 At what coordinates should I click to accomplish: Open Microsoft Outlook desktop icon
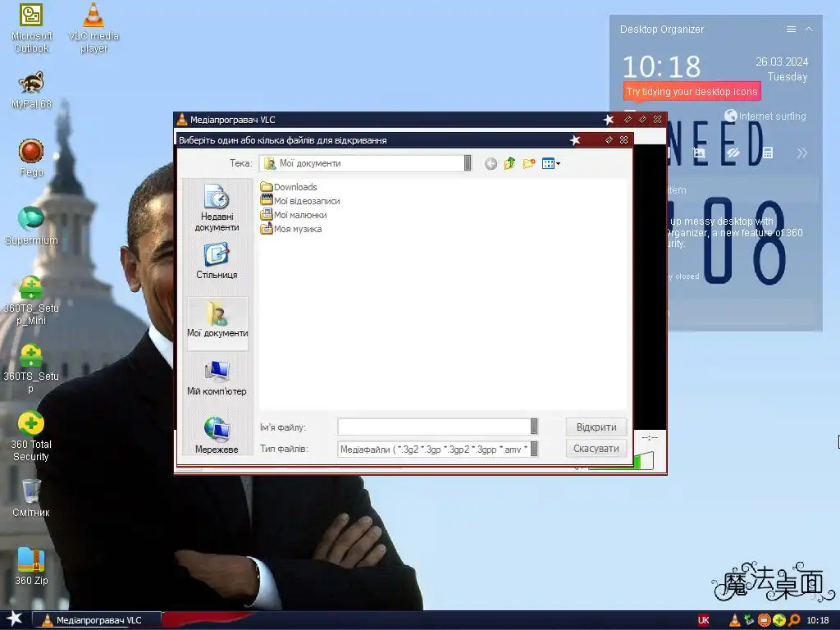[31, 28]
